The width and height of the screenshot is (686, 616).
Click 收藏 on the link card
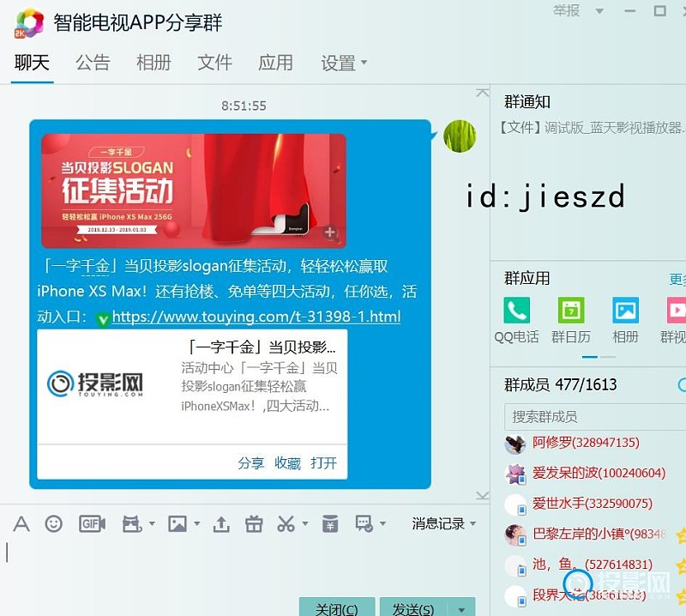pos(287,462)
